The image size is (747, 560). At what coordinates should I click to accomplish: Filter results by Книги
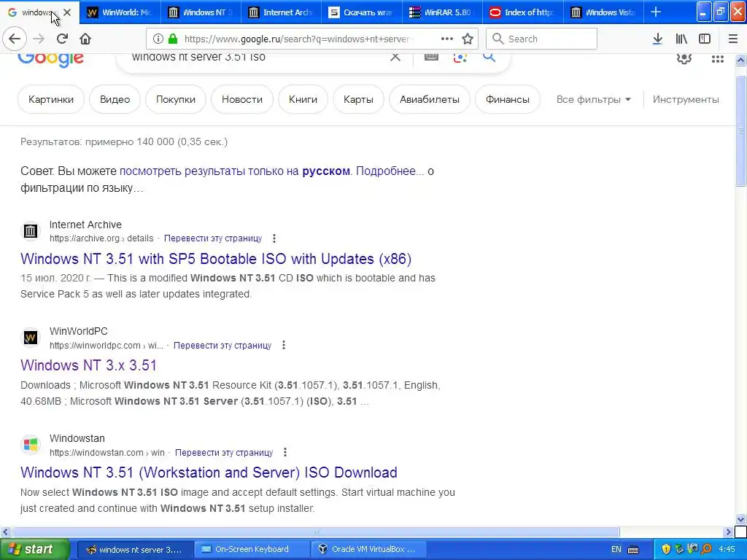[x=303, y=99]
